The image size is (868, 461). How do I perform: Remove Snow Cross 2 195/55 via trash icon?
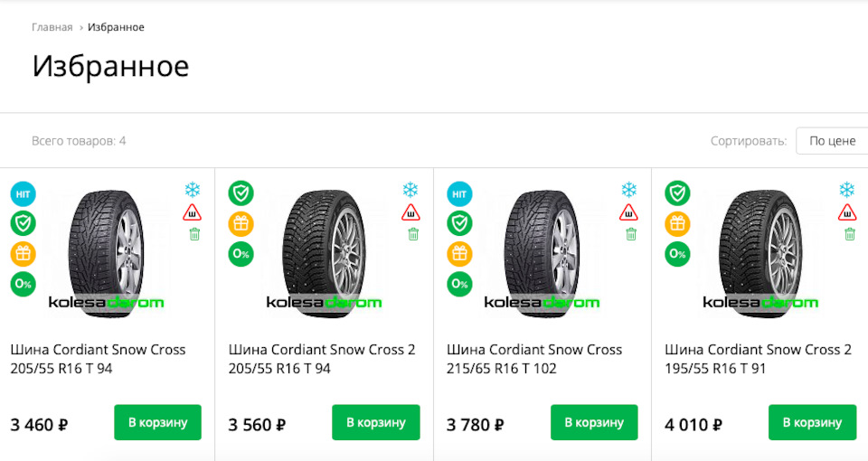point(850,235)
